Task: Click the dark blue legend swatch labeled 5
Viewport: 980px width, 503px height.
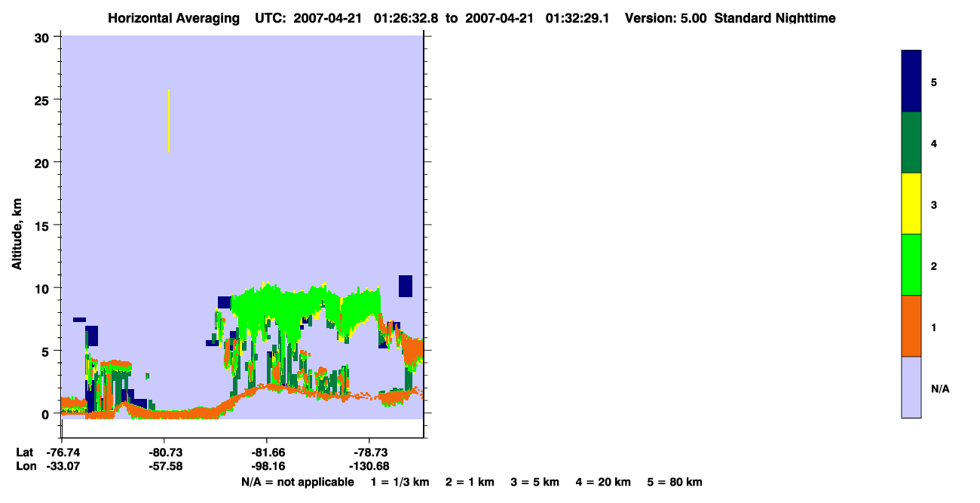Action: [x=911, y=81]
